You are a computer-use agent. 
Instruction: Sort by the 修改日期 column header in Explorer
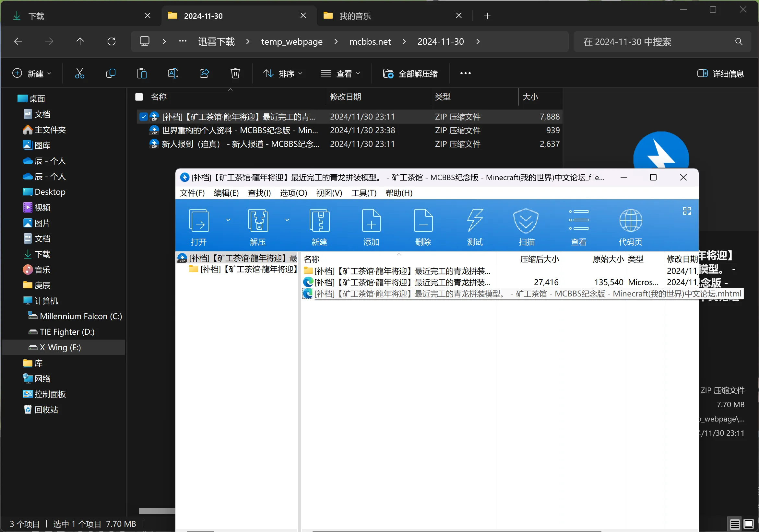coord(378,97)
